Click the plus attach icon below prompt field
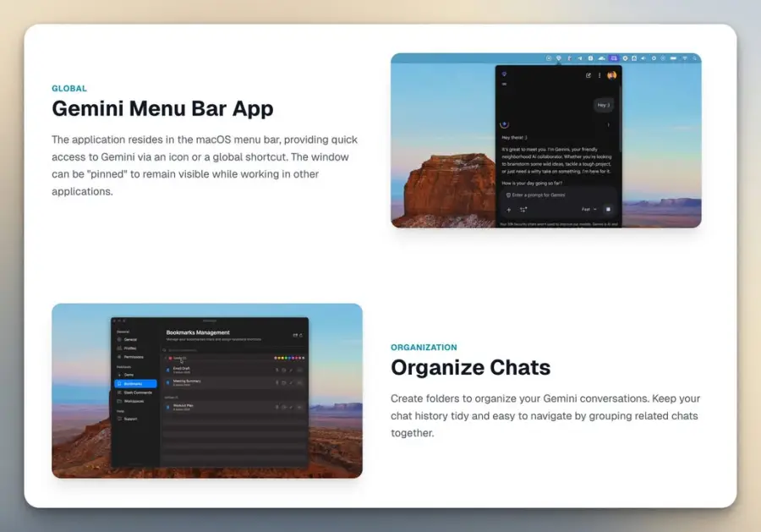This screenshot has width=761, height=532. coord(509,210)
